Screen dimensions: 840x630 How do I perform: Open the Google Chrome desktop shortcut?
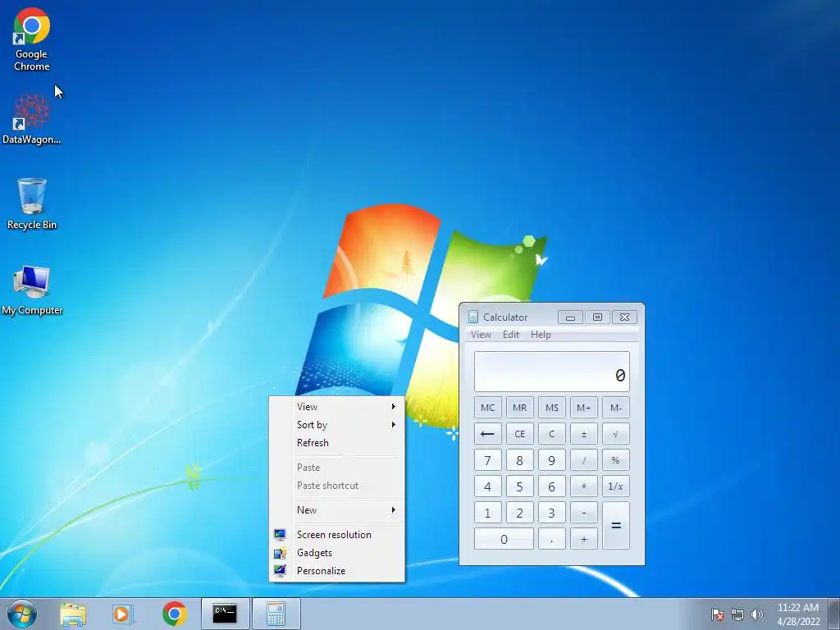pos(32,40)
